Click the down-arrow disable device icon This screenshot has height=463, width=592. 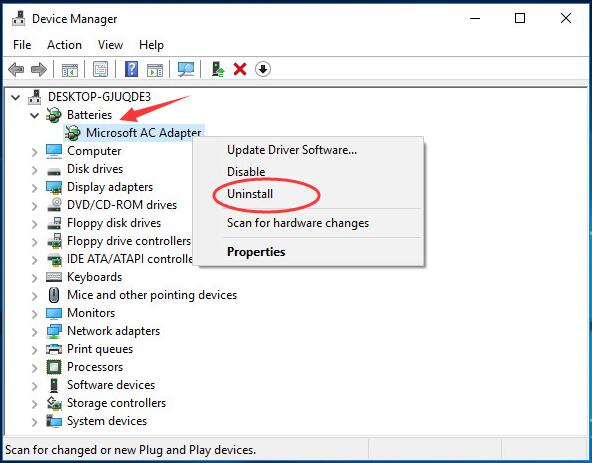pyautogui.click(x=263, y=69)
